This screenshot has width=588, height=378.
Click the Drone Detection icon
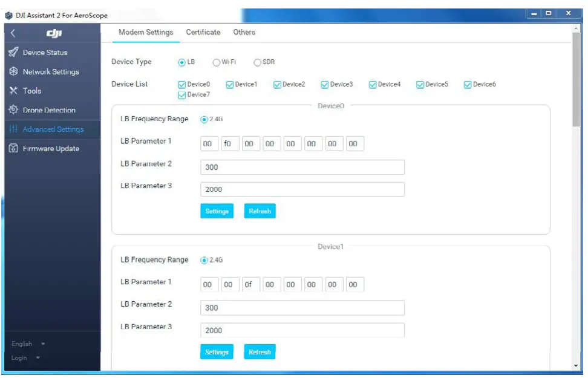point(13,109)
